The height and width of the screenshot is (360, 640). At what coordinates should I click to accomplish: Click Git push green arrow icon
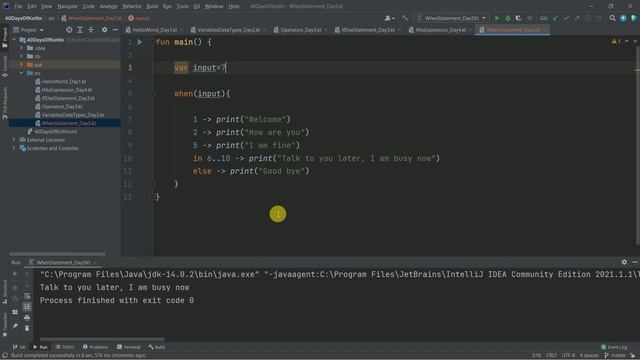577,18
